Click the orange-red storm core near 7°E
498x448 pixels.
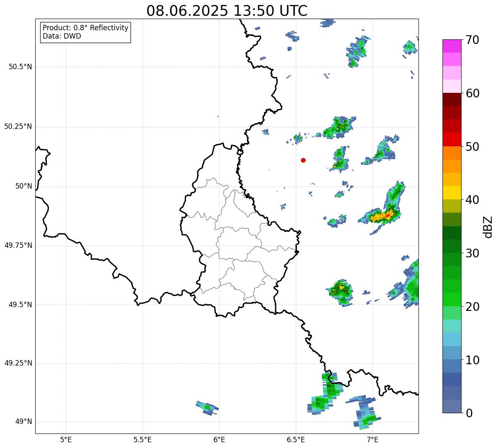383,216
